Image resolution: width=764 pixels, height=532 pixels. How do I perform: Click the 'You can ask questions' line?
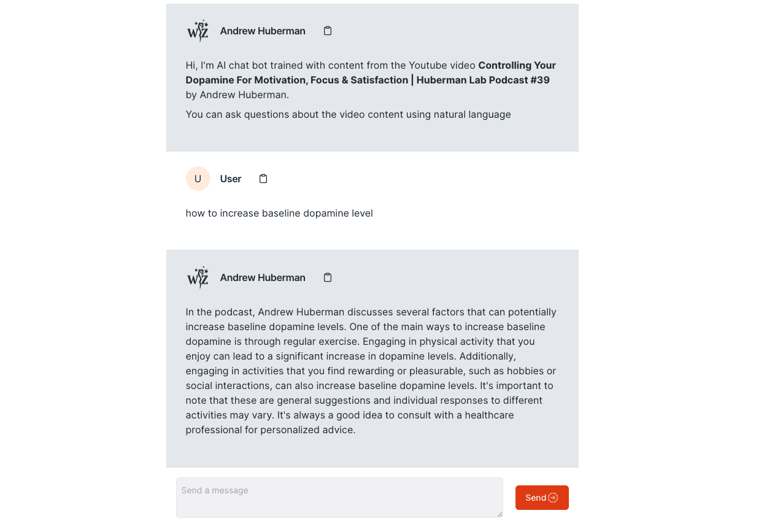(348, 115)
